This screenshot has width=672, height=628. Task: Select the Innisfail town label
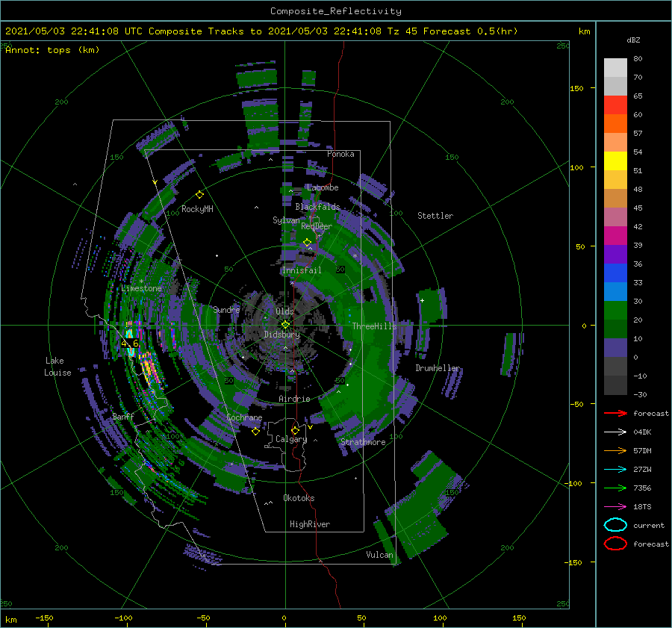click(302, 270)
